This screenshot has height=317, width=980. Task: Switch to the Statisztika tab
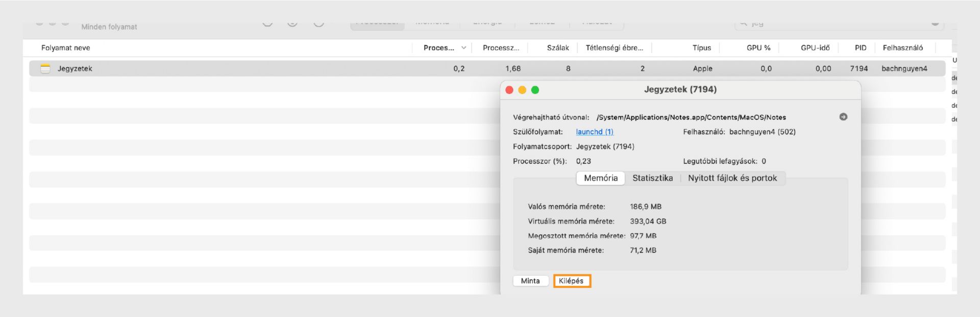point(652,178)
